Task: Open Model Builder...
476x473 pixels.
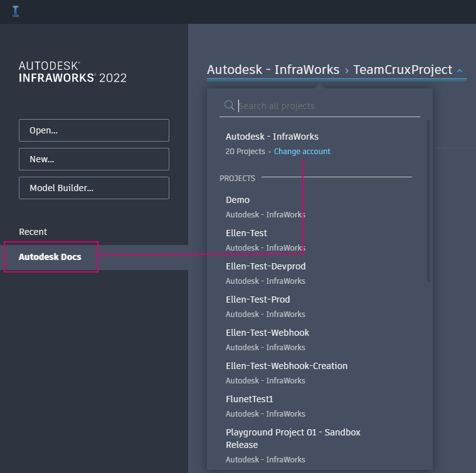Action: coord(94,188)
